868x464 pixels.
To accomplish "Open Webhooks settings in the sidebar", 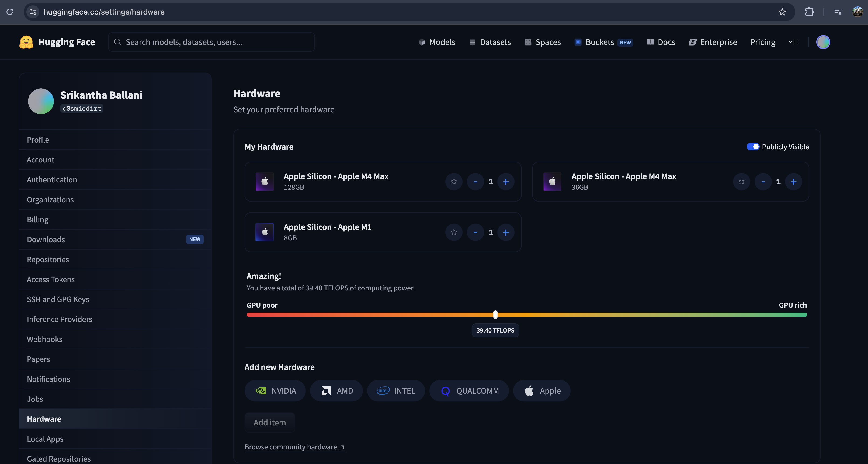I will (115, 339).
